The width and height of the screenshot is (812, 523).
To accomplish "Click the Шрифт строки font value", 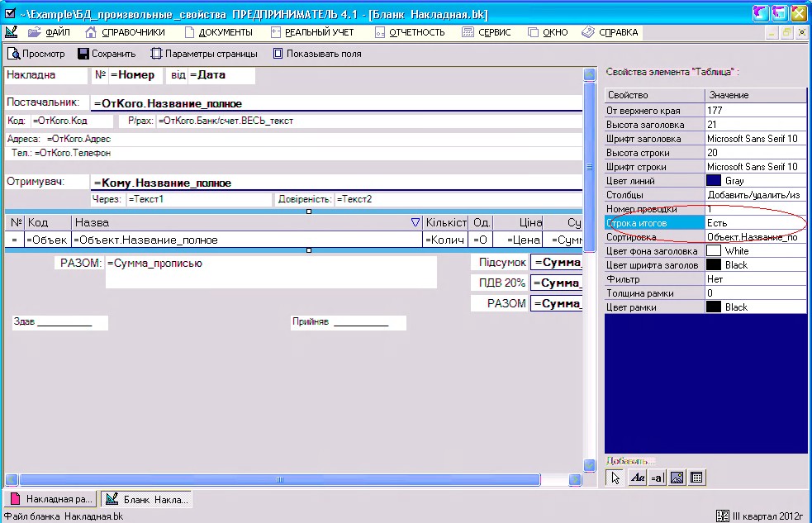I will (754, 167).
